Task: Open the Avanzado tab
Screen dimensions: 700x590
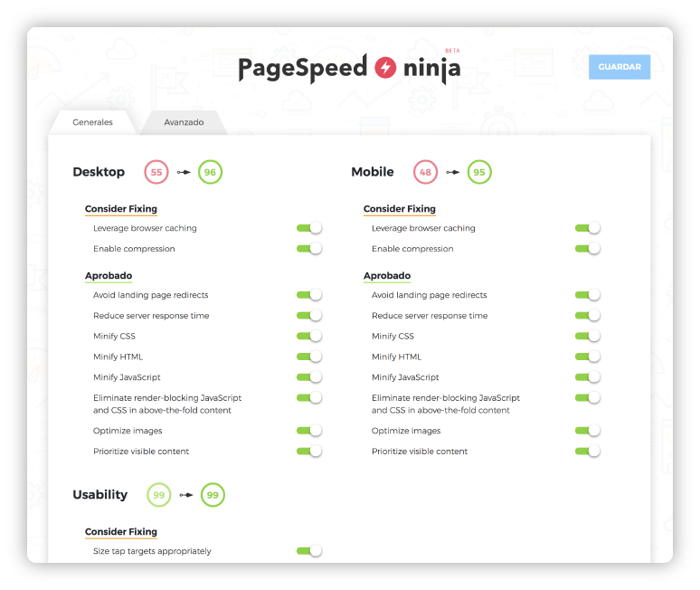Action: point(184,122)
